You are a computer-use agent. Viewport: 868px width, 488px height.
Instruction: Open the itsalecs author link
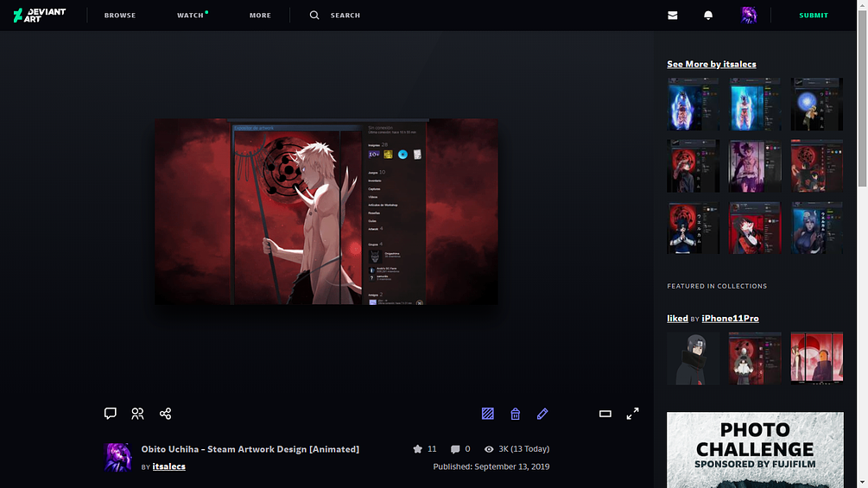click(168, 466)
